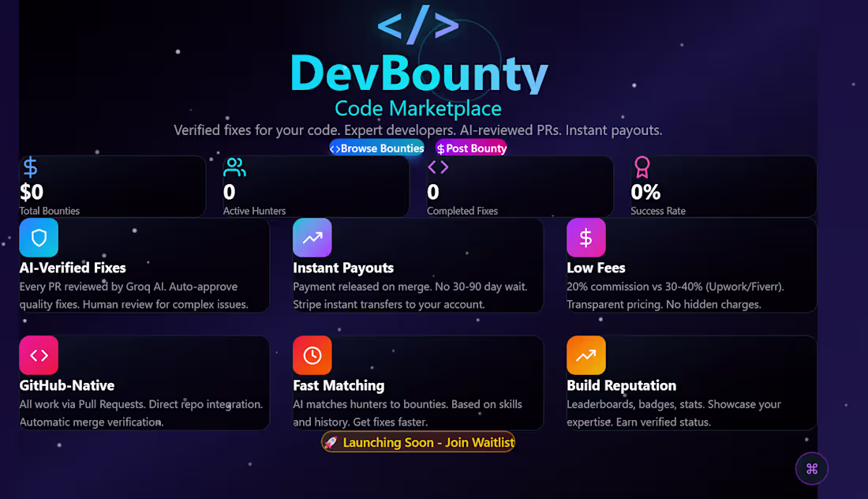Click the AI-Verified Fixes heading
Viewport: 868px width, 499px height.
73,268
